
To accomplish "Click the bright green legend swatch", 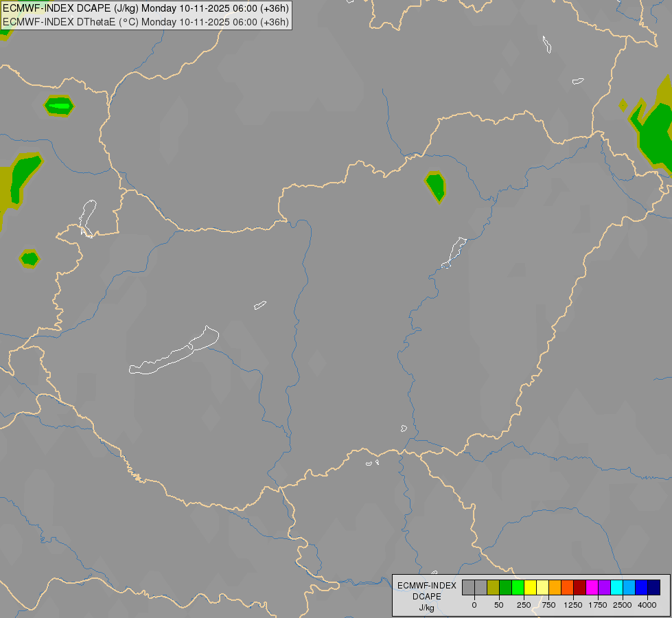I will pyautogui.click(x=518, y=588).
